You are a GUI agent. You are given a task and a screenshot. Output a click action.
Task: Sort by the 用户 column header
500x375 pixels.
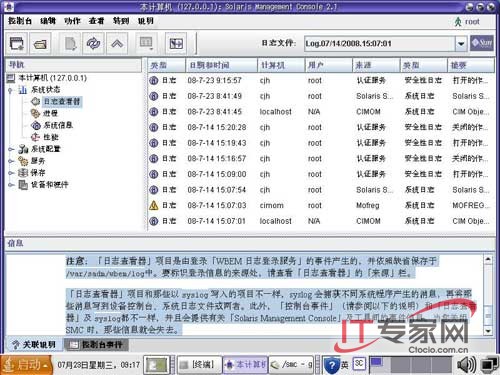coord(328,65)
